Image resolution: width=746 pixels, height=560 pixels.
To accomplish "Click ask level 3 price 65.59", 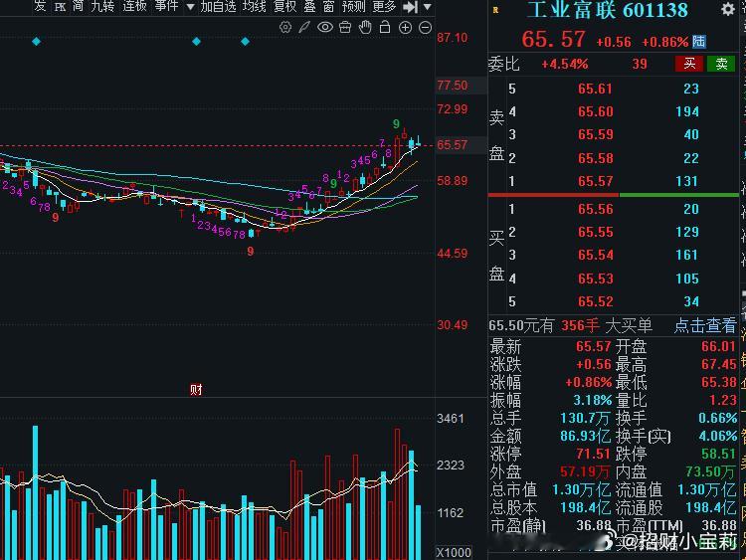I will click(595, 134).
